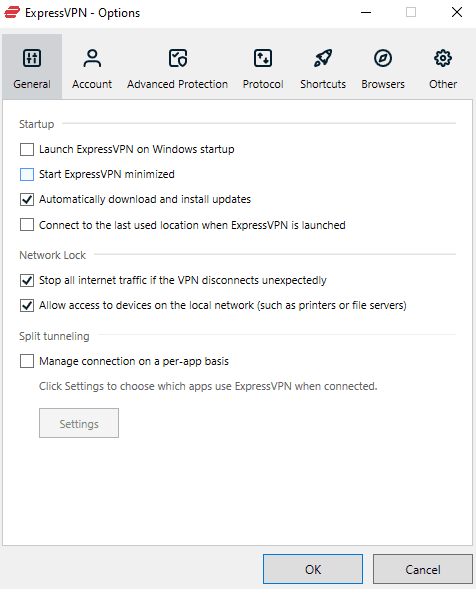476x589 pixels.
Task: Select the Browsers compass icon
Action: [x=383, y=58]
